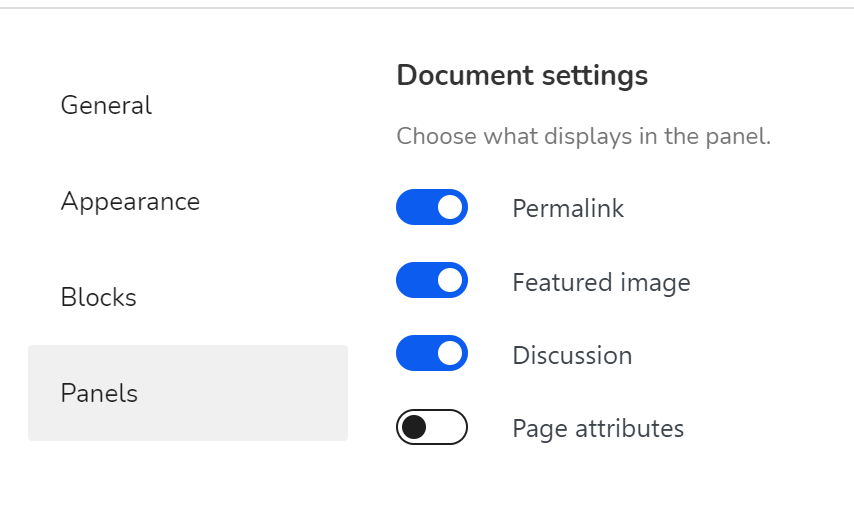The height and width of the screenshot is (510, 854).
Task: Click the Permalink text label
Action: (x=568, y=208)
